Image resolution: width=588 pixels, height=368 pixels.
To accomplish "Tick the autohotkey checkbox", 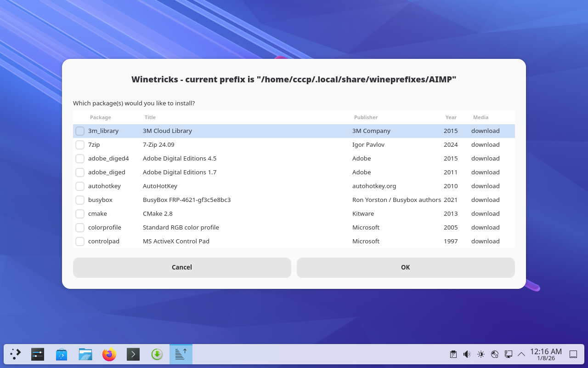I will coord(80,186).
